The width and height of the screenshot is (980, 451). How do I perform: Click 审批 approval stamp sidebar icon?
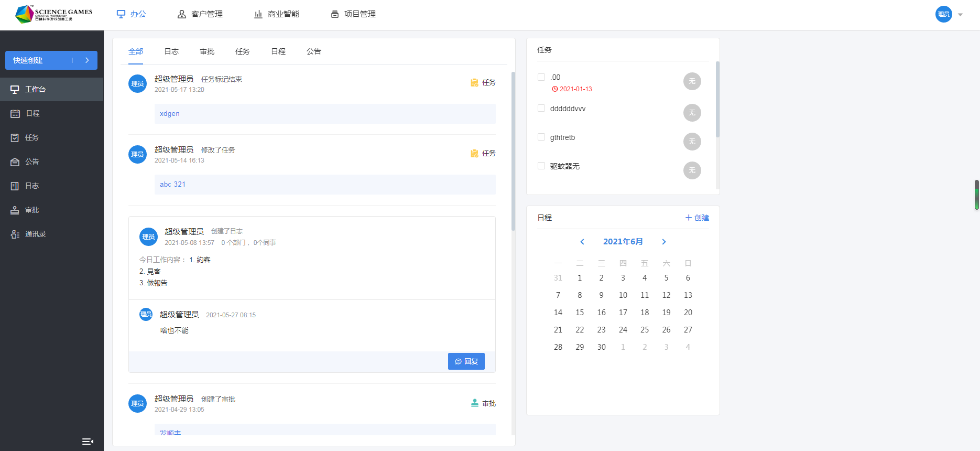click(15, 210)
